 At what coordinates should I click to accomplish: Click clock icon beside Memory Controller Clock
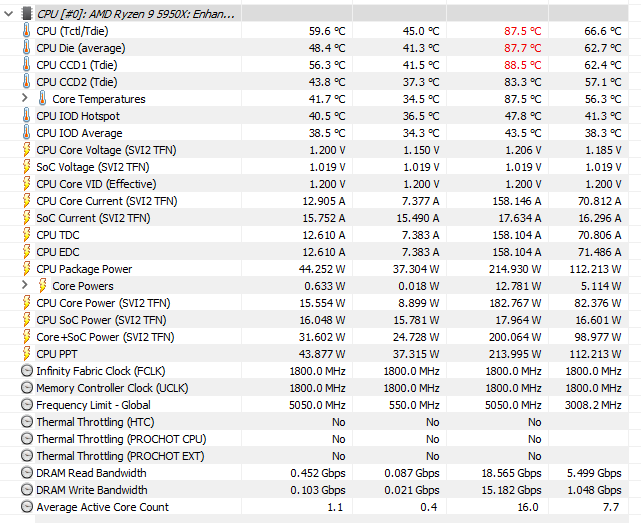click(27, 388)
